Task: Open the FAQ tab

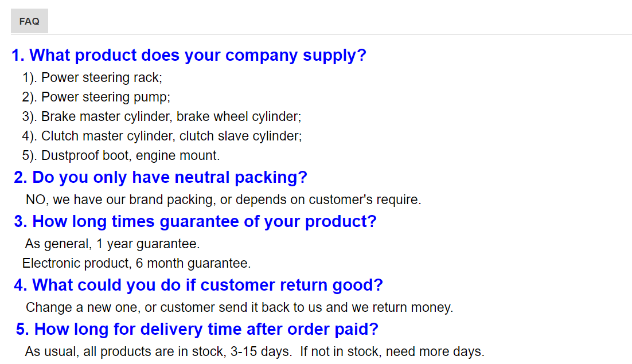Action: [29, 21]
